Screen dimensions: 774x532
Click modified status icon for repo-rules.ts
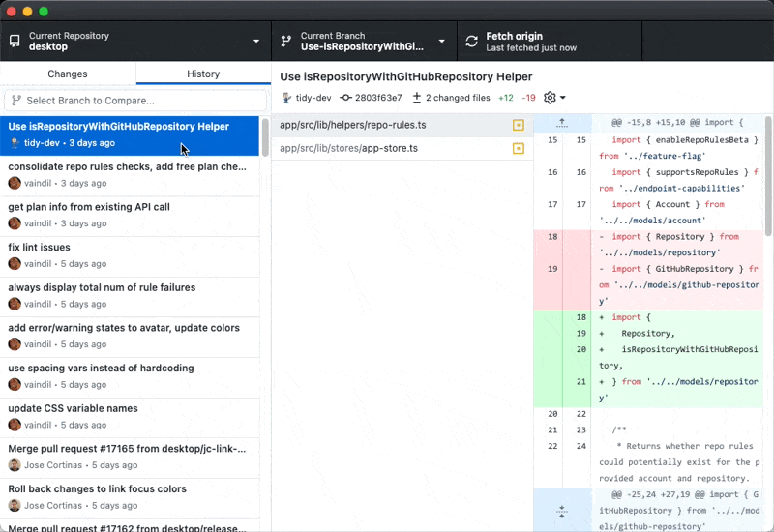pyautogui.click(x=518, y=125)
